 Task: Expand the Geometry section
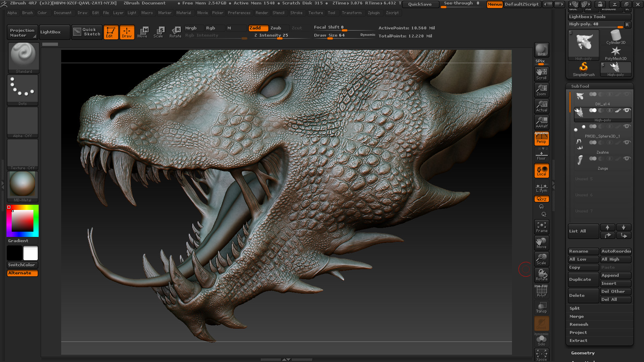[x=582, y=353]
